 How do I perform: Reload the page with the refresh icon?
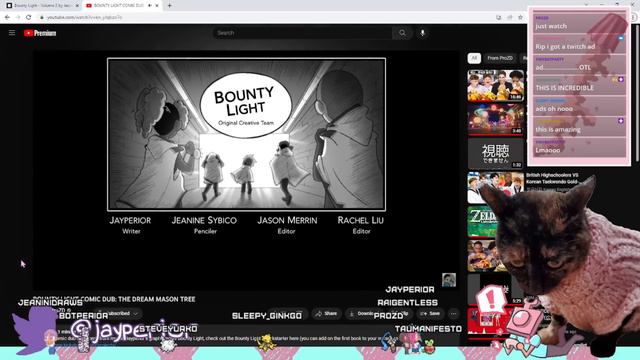[29, 17]
